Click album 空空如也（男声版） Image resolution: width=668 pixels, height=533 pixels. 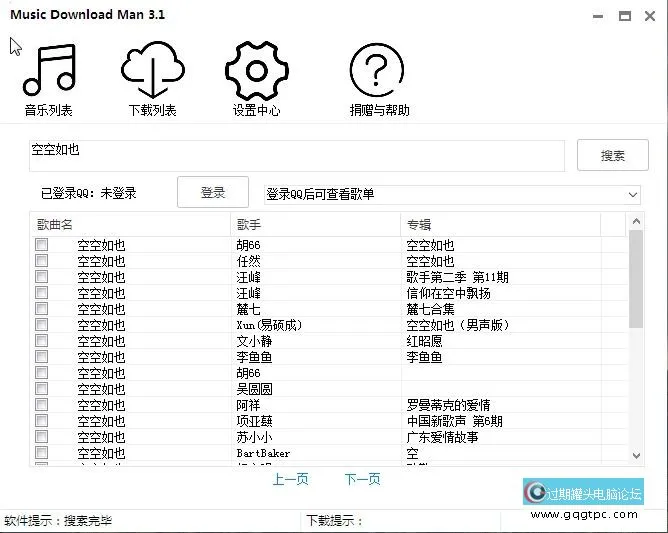coord(458,326)
